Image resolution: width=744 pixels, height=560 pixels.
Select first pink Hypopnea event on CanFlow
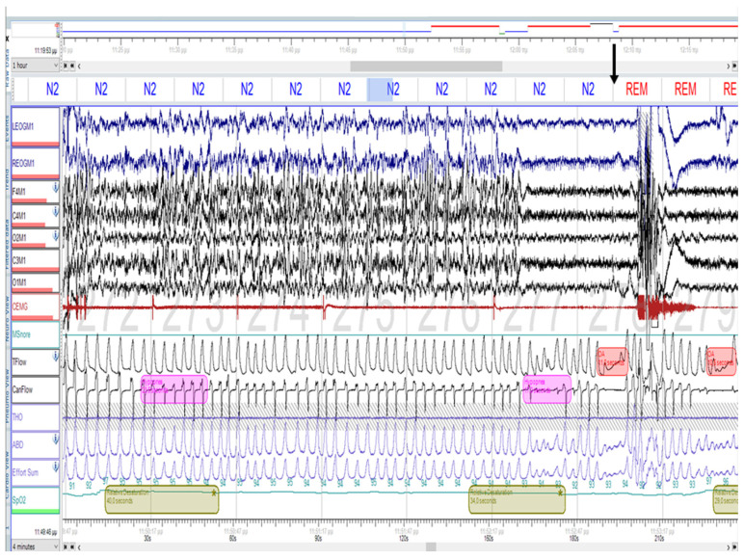tap(174, 389)
